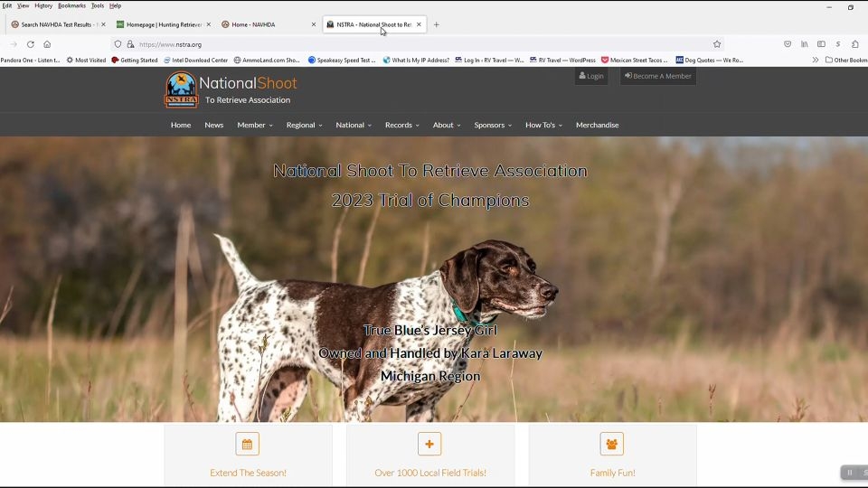
Task: Open the History menu
Action: 43,5
